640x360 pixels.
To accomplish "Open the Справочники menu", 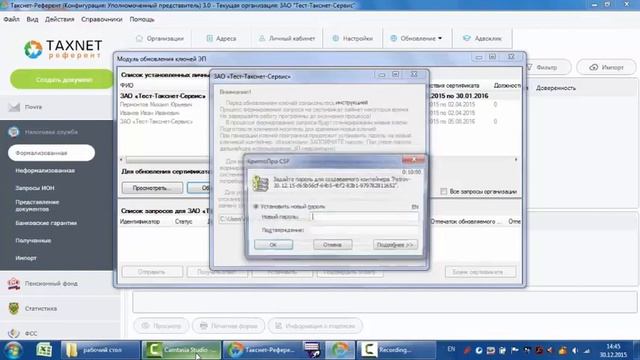I will tap(102, 19).
